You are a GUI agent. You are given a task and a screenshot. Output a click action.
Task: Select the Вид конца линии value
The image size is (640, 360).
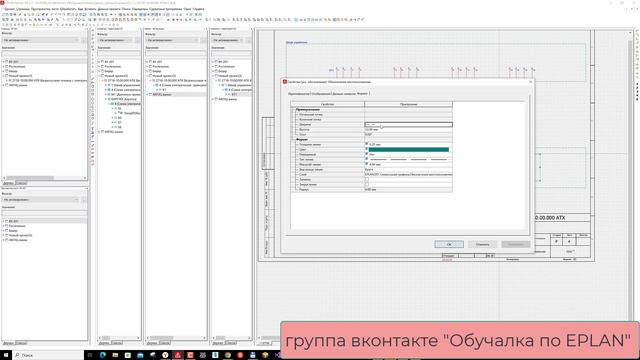408,169
